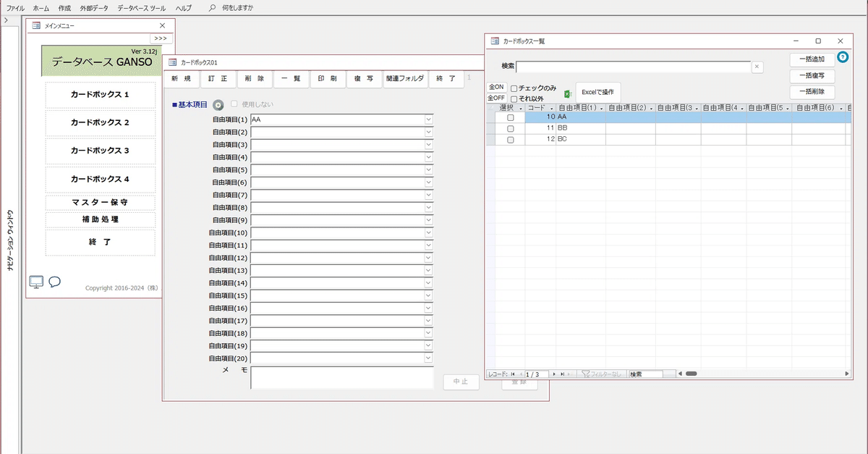Click the カードボックス01 window title icon
The height and width of the screenshot is (454, 868).
172,63
